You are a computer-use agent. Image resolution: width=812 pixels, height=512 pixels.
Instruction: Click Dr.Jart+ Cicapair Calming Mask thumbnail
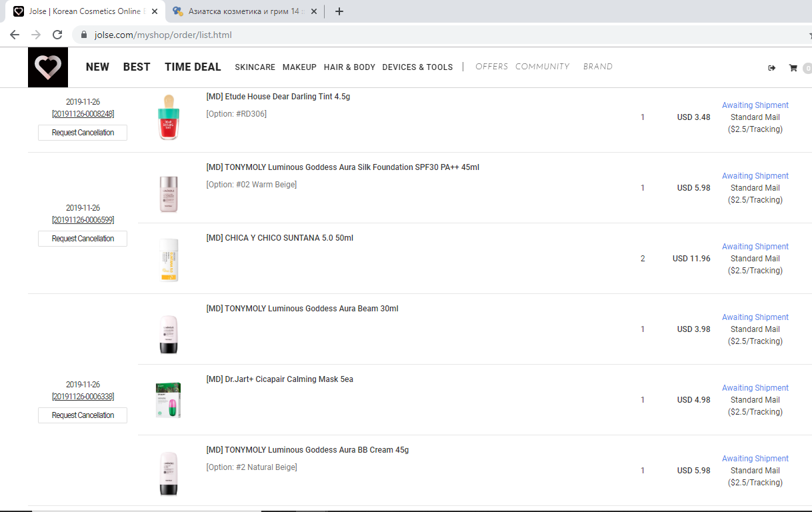[169, 400]
